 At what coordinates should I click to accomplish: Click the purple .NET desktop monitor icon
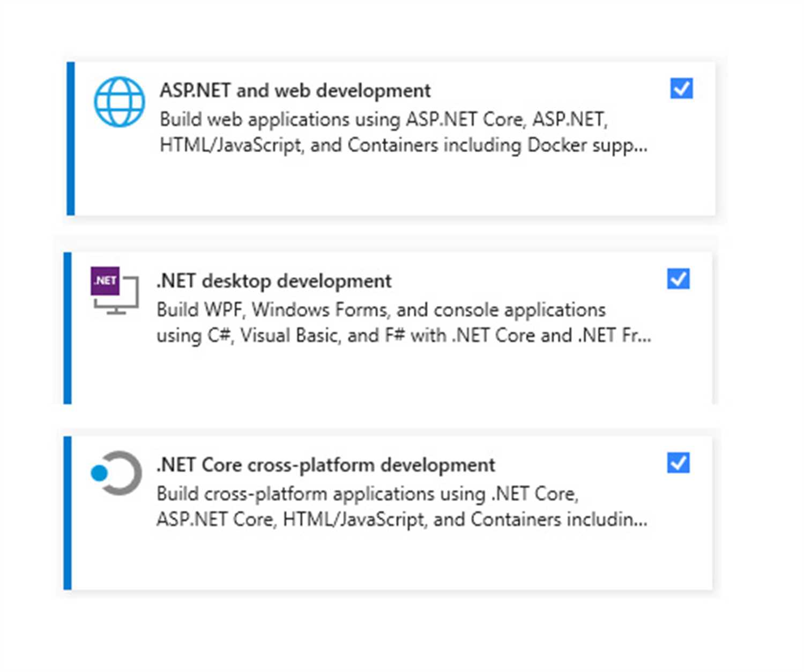(115, 290)
